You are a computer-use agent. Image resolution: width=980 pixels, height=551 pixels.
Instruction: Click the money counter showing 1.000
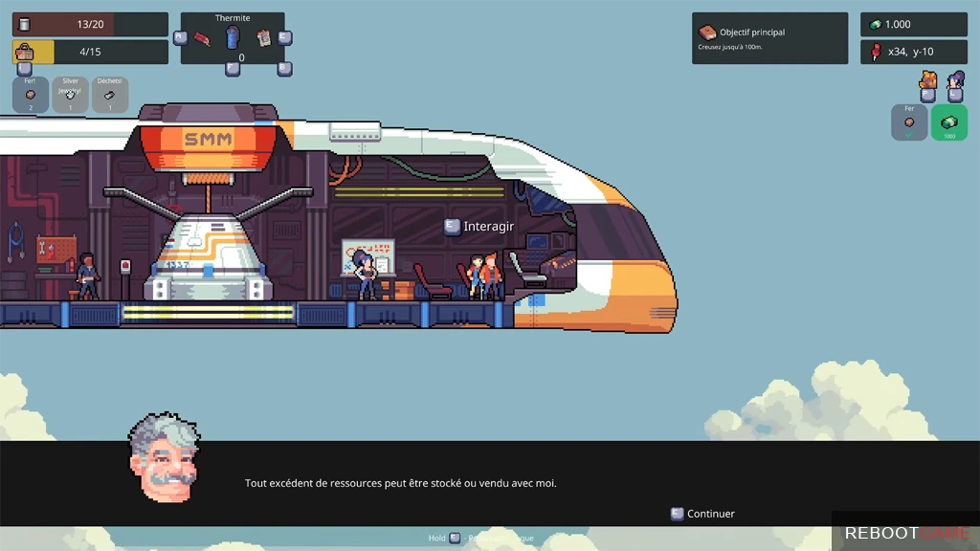[x=913, y=24]
